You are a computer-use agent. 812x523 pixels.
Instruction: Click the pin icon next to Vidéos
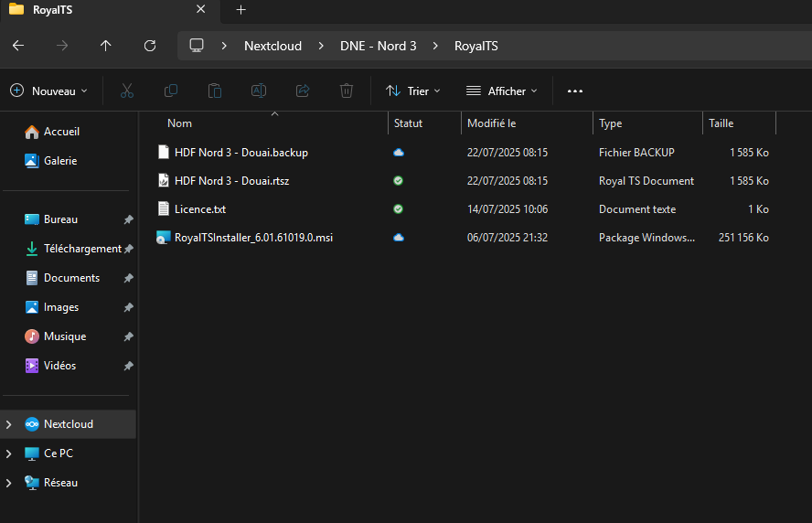click(x=128, y=366)
